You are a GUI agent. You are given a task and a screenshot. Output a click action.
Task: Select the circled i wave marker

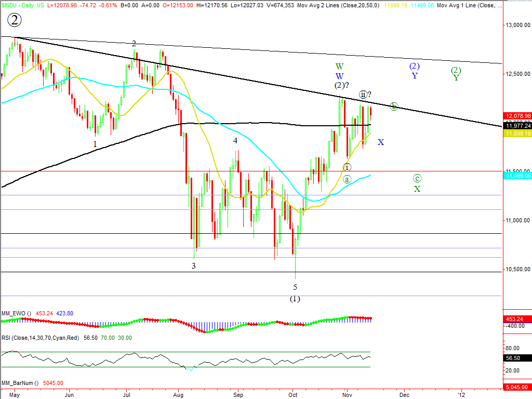tap(347, 167)
